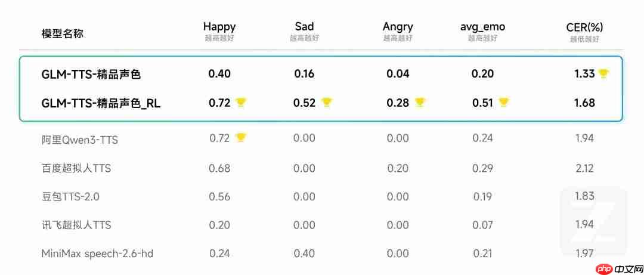Click the trophy beside Sad score 0.52
Viewport: 644px width, 275px height.
326,103
